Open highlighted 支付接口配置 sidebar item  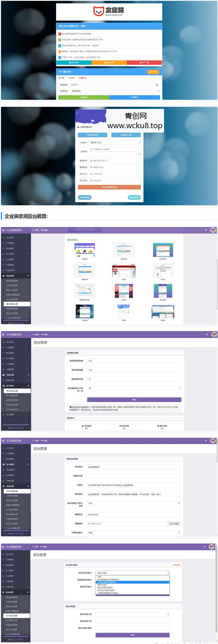click(16, 616)
